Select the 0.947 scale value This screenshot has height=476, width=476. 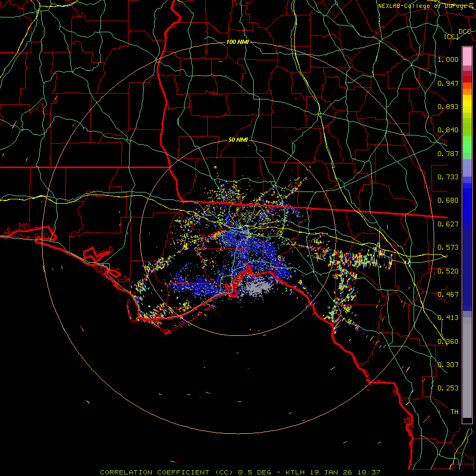click(448, 83)
